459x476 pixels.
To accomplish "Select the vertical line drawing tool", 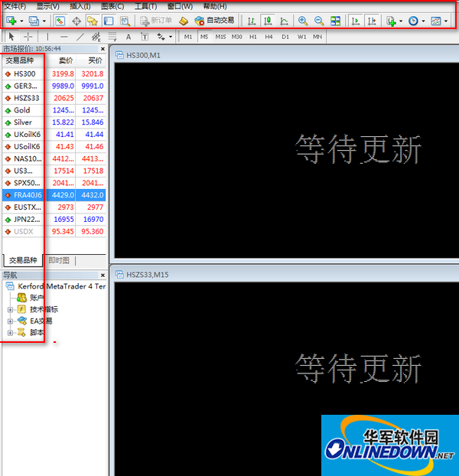I will click(x=47, y=37).
